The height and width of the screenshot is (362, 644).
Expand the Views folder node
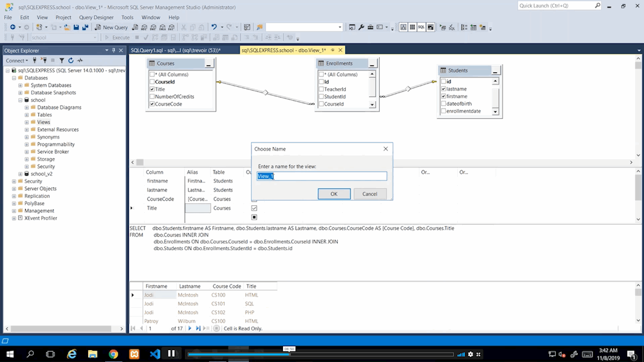pyautogui.click(x=26, y=122)
